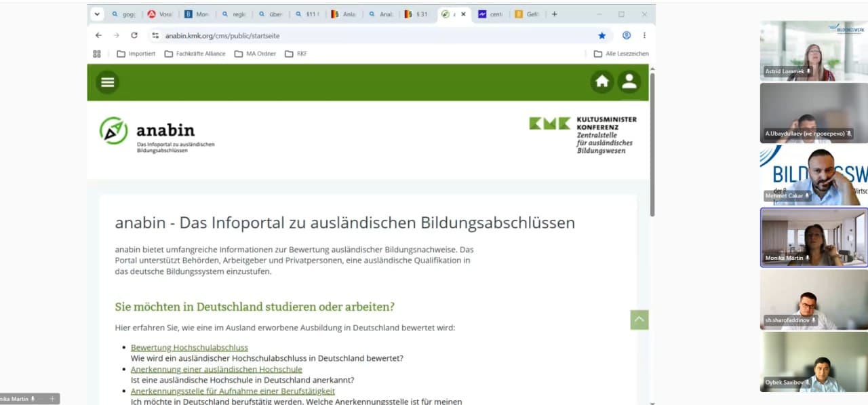Open the apps grid in bookmarks bar

(97, 54)
